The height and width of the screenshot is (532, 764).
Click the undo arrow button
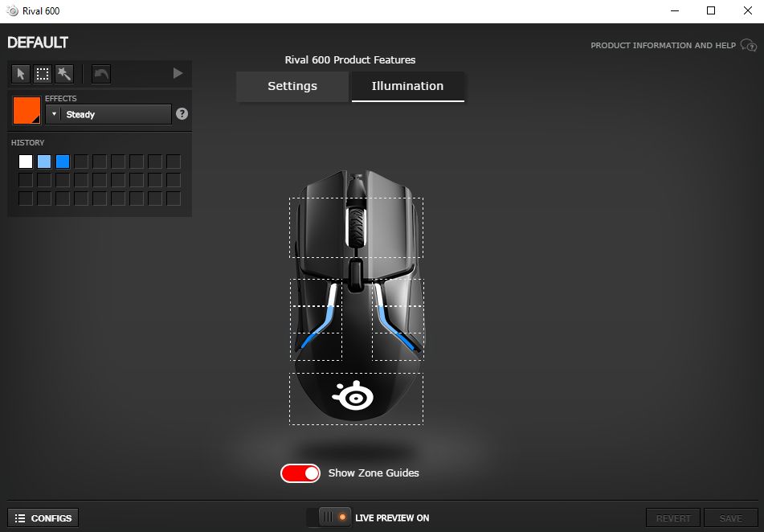coord(101,74)
